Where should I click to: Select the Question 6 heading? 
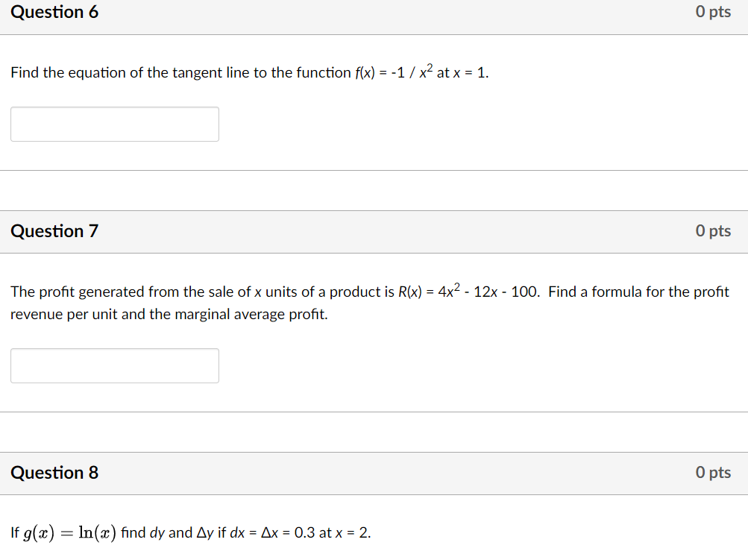[54, 12]
